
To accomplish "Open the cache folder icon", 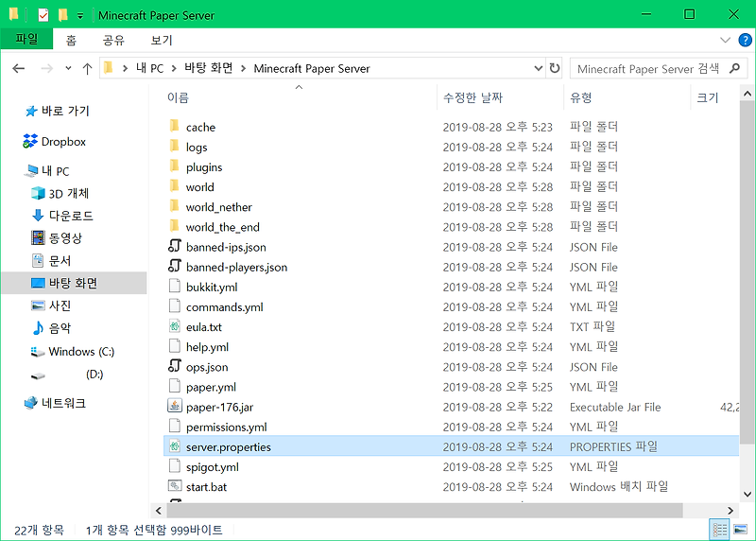I will [175, 127].
